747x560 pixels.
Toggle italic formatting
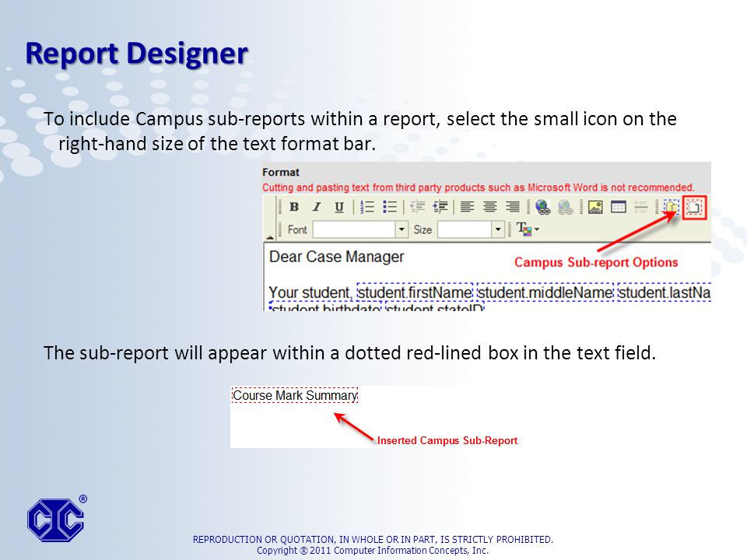point(317,207)
